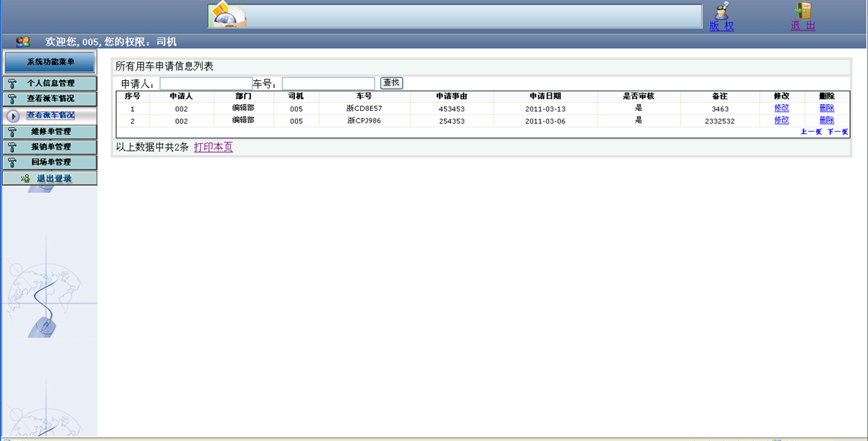Select car number cell 浙CPJ986
Screen dimensions: 868x441
364,121
